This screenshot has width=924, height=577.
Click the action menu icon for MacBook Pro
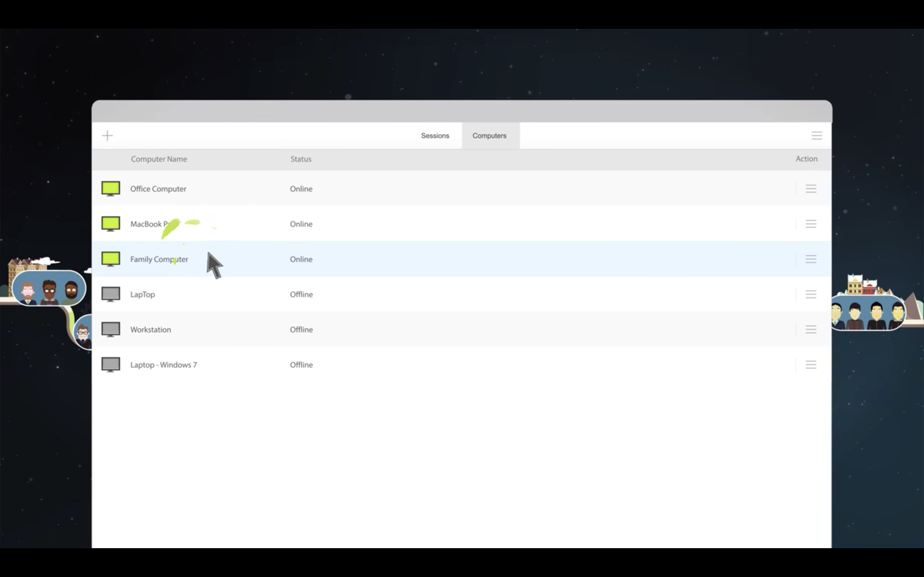coord(811,224)
